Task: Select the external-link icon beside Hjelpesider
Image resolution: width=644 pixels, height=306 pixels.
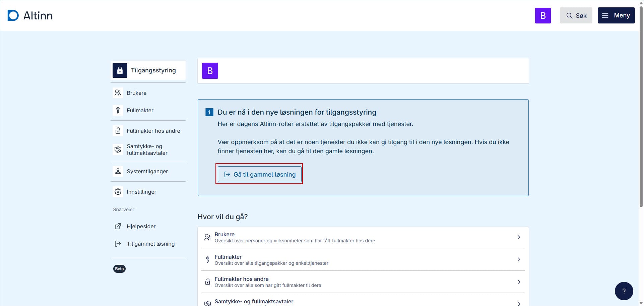Action: [118, 226]
